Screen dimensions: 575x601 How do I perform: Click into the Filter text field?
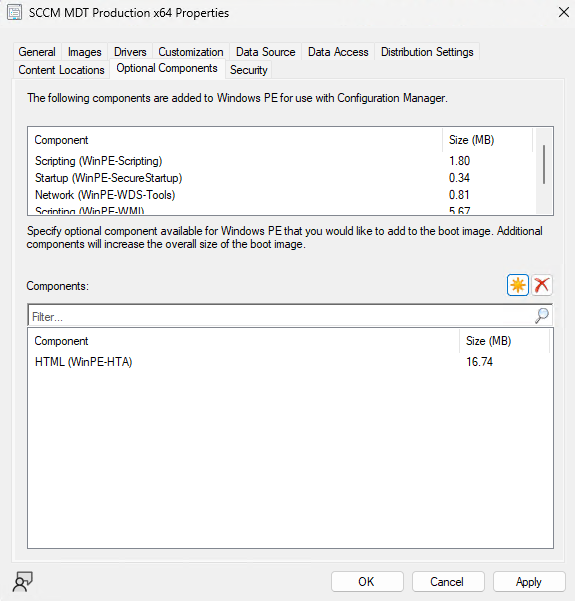coord(281,316)
